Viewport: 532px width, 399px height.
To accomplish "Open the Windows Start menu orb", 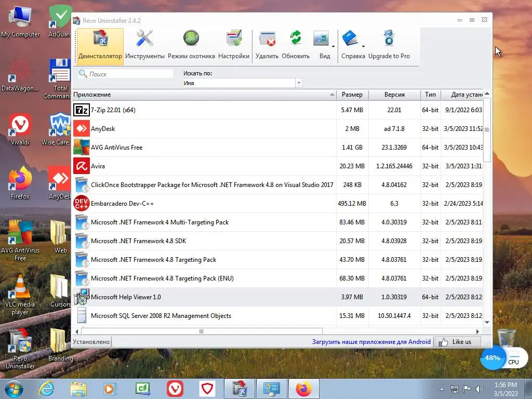I will pyautogui.click(x=14, y=389).
